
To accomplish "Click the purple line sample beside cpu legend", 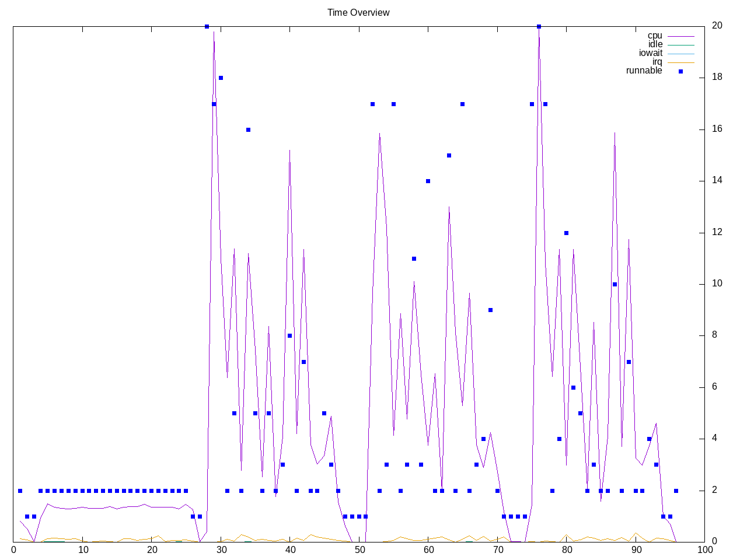I will 680,36.
